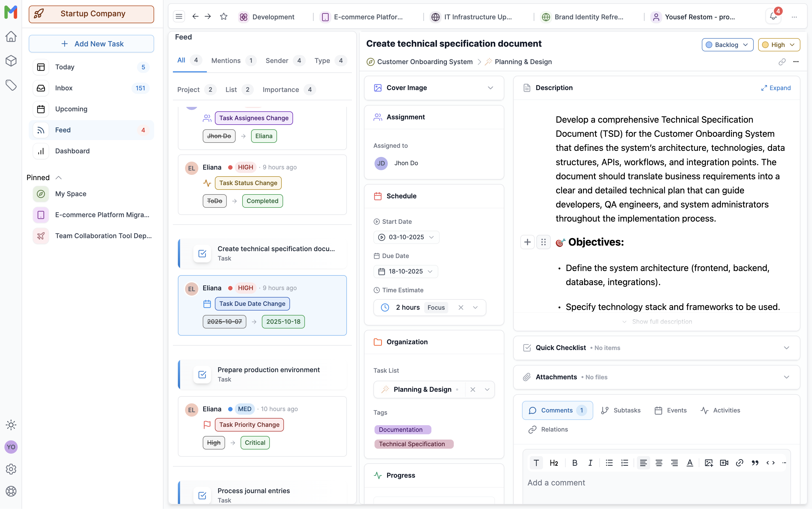The image size is (812, 510).
Task: Click the drag handle beside Objectives heading
Action: click(x=543, y=242)
